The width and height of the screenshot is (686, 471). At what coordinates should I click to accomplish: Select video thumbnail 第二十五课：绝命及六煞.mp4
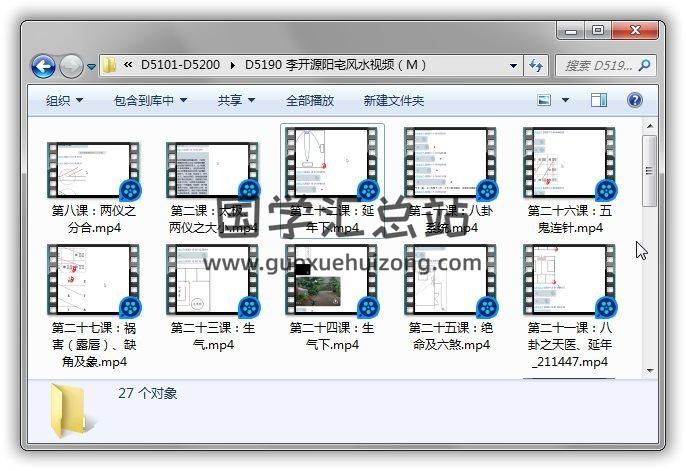pyautogui.click(x=450, y=280)
